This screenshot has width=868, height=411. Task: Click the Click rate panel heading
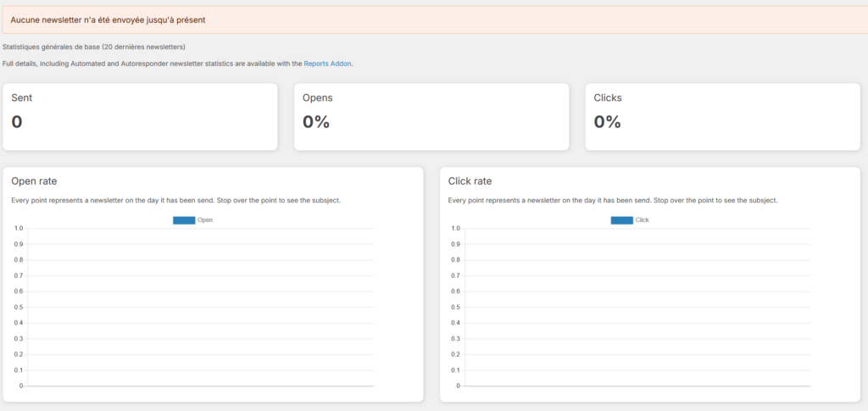[x=470, y=181]
